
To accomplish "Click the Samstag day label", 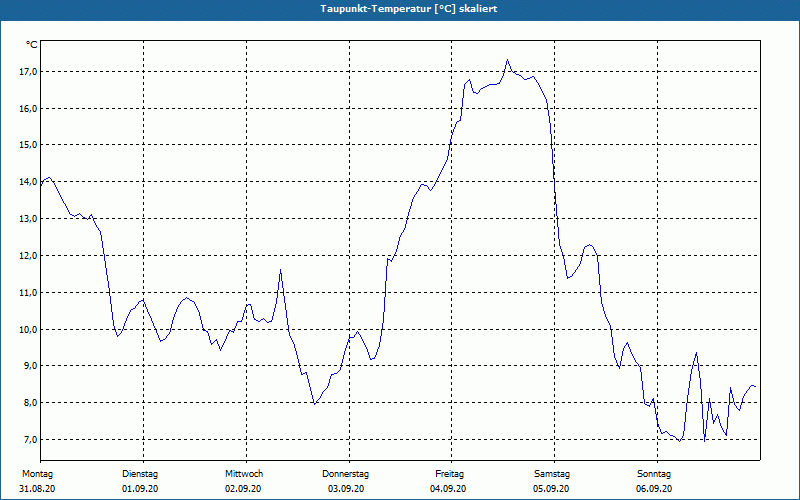I will pyautogui.click(x=552, y=474).
